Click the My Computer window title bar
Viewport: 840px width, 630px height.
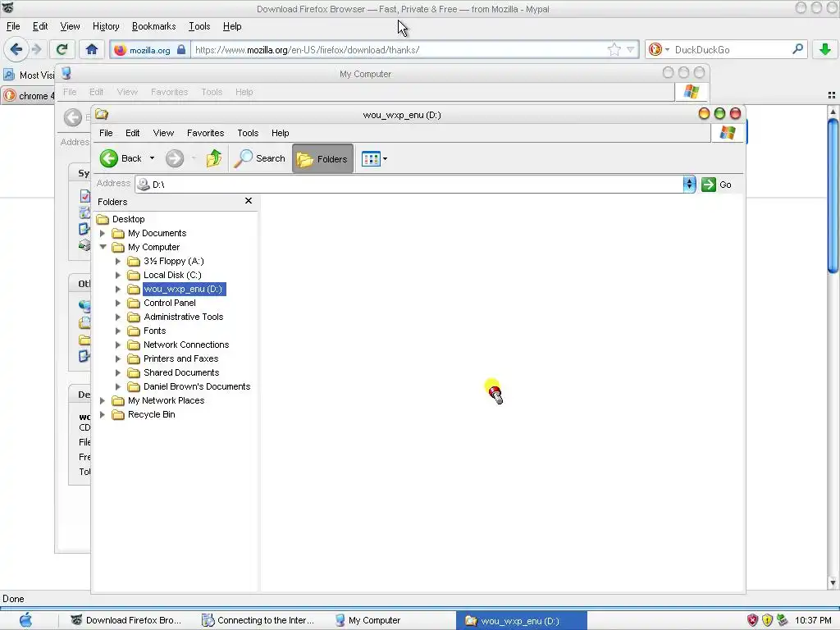(365, 74)
